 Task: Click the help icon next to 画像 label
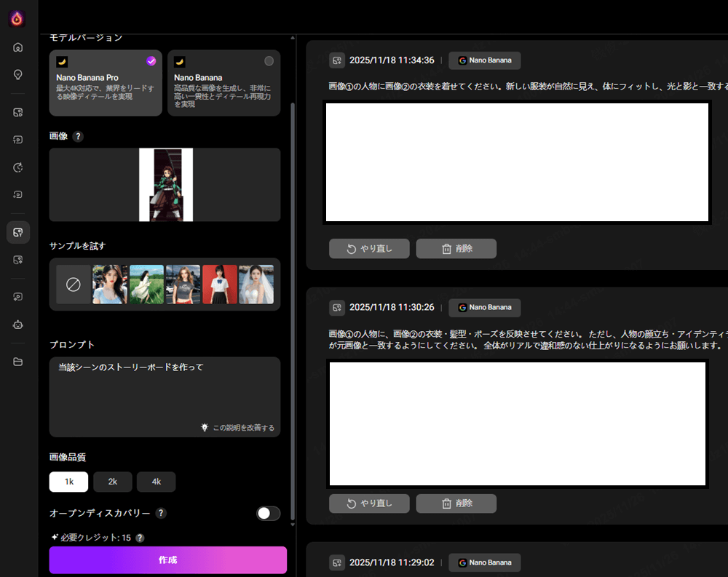[x=78, y=136]
